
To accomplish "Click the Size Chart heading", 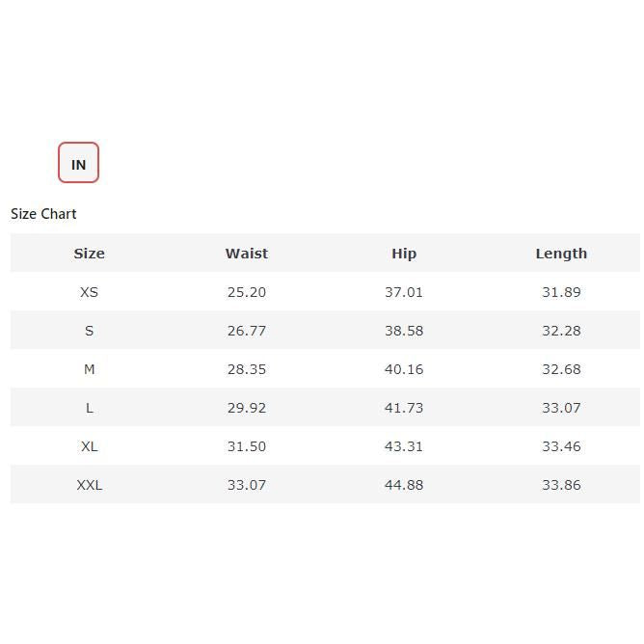I will (43, 214).
